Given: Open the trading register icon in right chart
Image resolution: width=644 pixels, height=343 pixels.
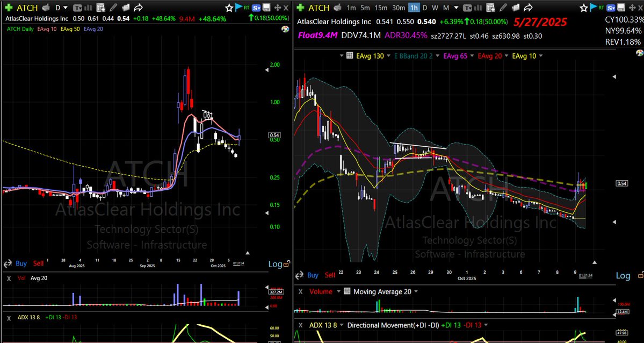Looking at the screenshot, I should [338, 8].
